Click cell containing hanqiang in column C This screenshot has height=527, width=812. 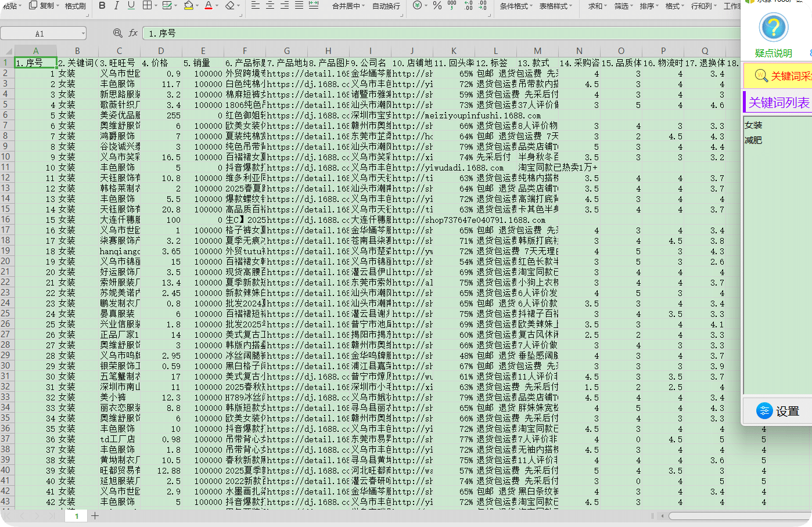coord(120,251)
